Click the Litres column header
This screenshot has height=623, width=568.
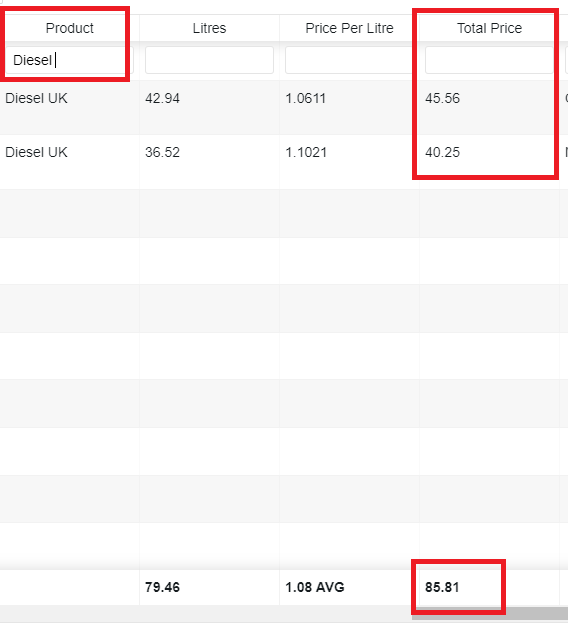click(x=209, y=28)
